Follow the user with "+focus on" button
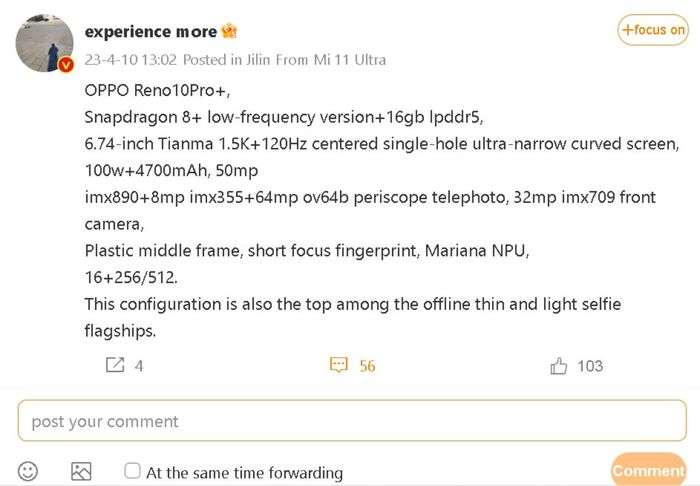 pos(653,30)
